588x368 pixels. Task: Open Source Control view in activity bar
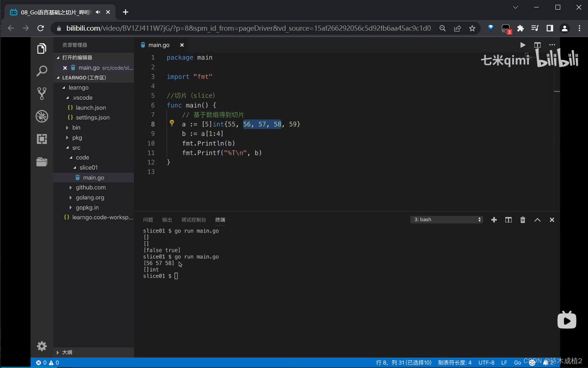42,93
